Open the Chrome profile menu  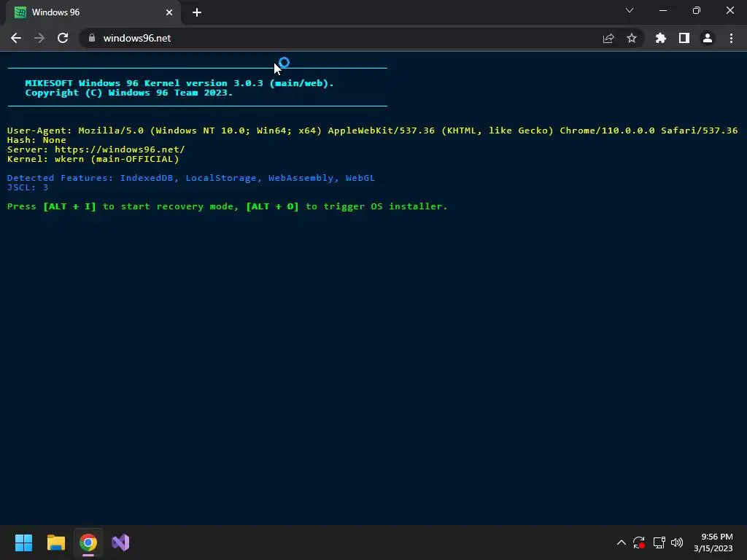pyautogui.click(x=708, y=38)
